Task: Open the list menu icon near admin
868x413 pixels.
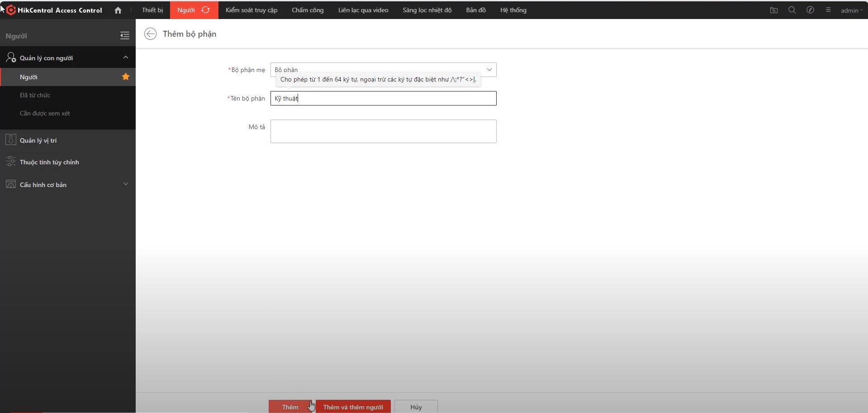Action: [x=828, y=10]
